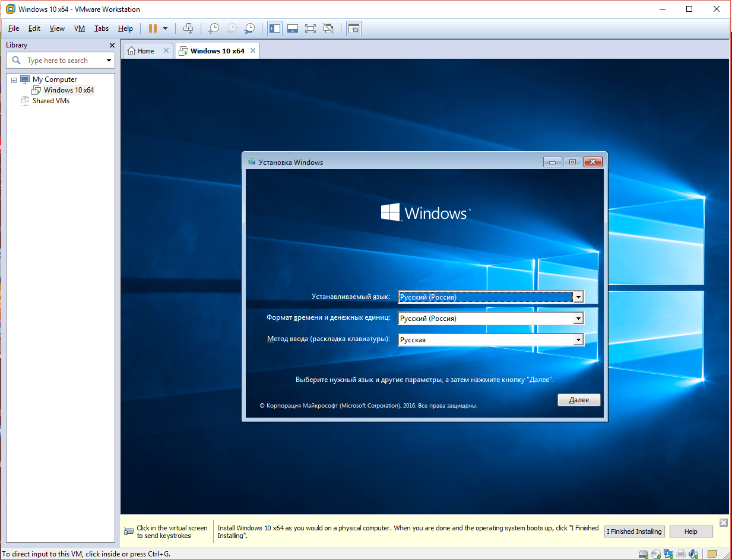Click the printer status icon
The height and width of the screenshot is (560, 732).
pyautogui.click(x=681, y=554)
